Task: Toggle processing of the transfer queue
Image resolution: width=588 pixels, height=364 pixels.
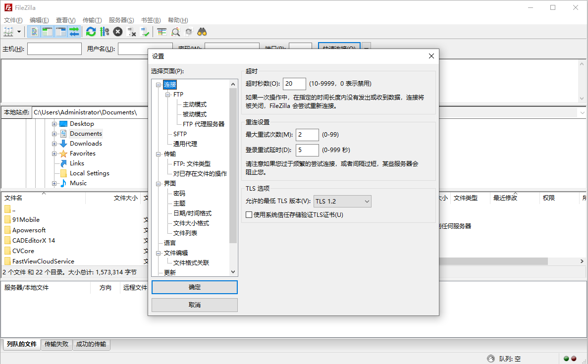Action: point(105,31)
